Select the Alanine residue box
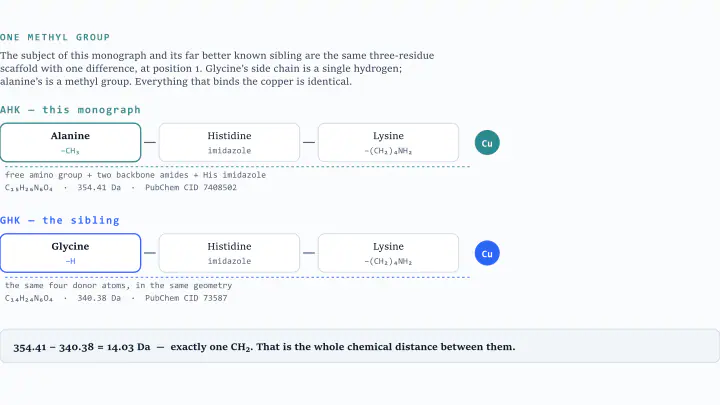Viewport: 720px width, 405px height. 70,142
